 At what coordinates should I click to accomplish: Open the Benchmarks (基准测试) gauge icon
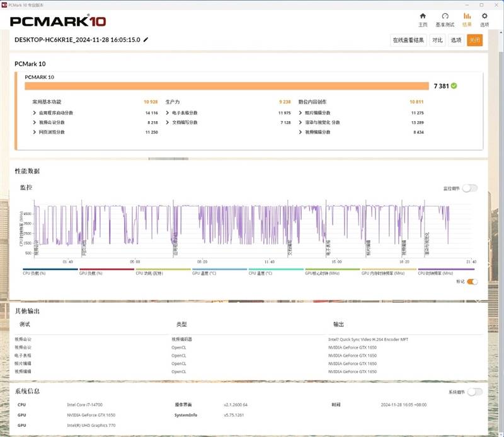(445, 16)
